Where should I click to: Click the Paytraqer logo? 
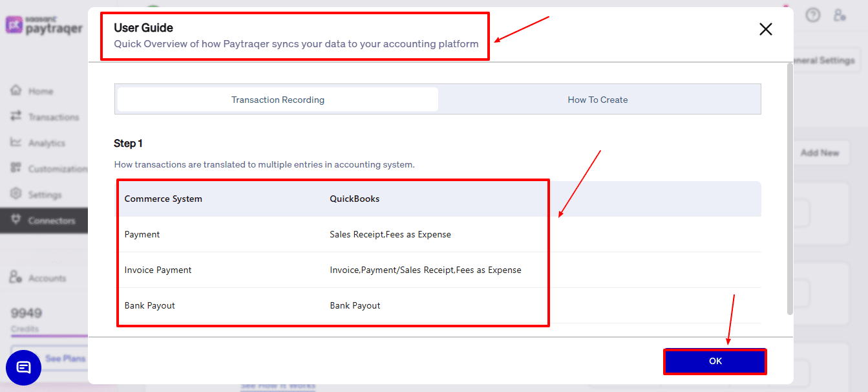click(44, 25)
